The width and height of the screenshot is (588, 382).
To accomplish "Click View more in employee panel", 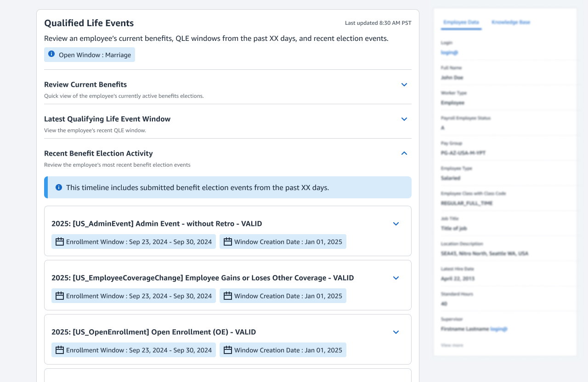I will point(452,345).
